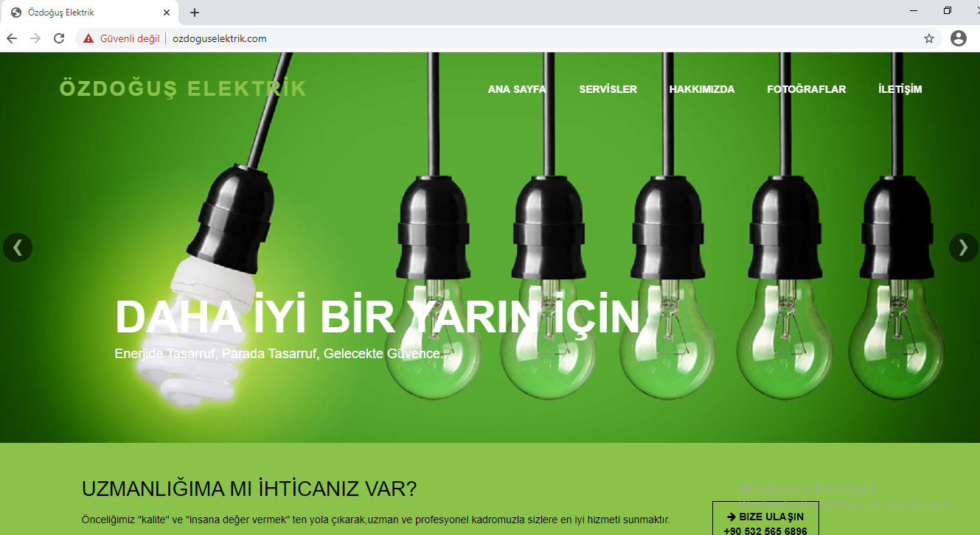
Task: Open the SERVİSLER menu item
Action: pos(608,89)
